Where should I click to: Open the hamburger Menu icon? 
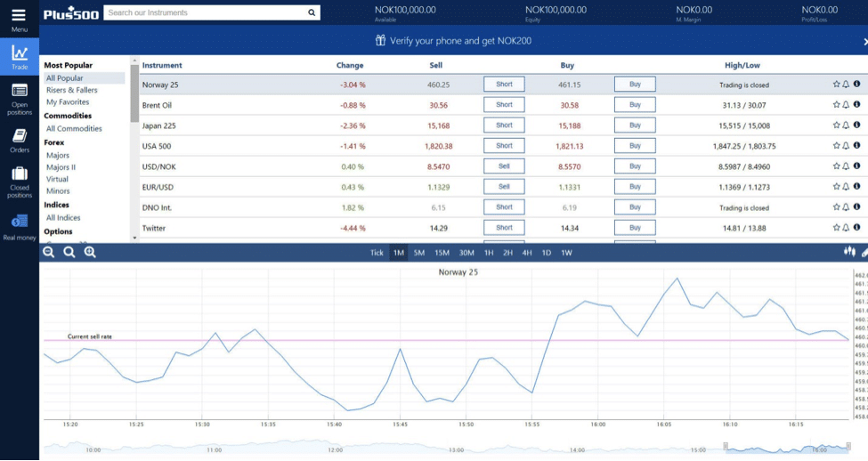pos(19,15)
